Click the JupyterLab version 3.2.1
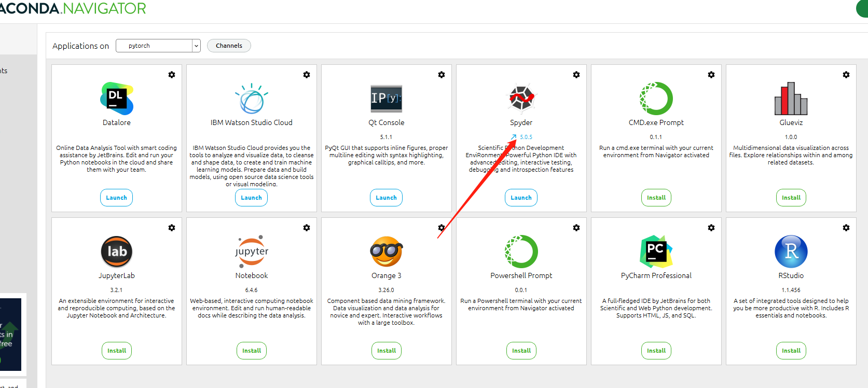This screenshot has width=868, height=388. (116, 290)
